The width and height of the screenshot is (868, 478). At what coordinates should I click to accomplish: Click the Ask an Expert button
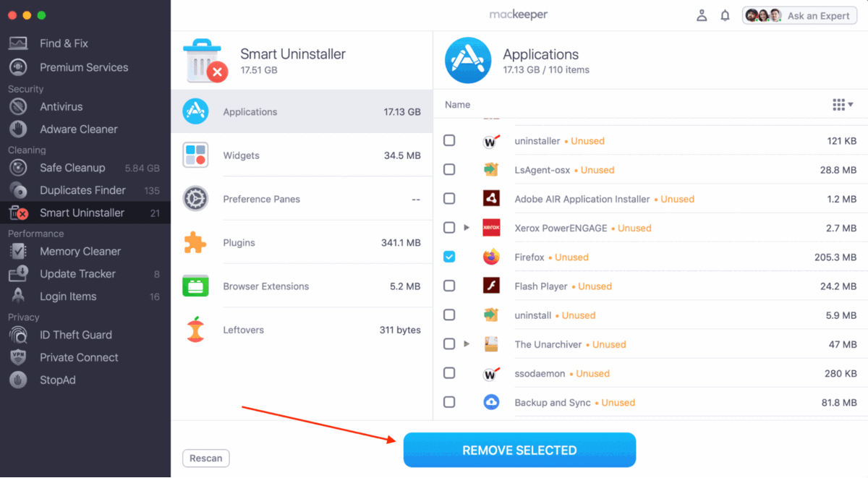click(x=799, y=15)
